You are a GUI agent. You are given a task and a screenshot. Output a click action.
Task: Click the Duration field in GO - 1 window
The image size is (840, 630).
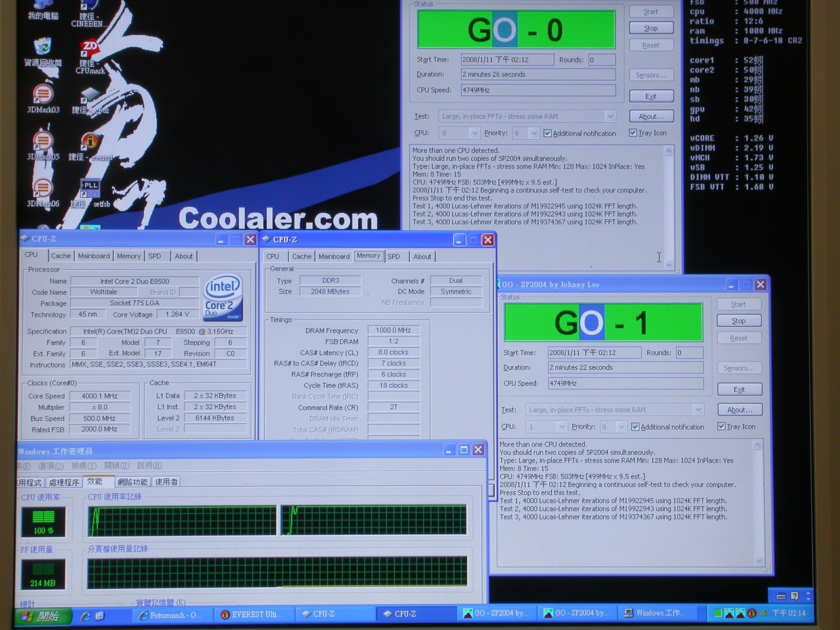(625, 367)
